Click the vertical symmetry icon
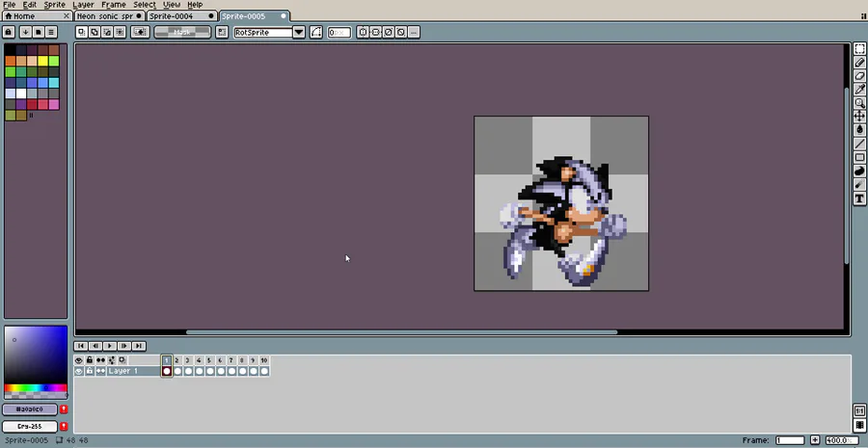This screenshot has height=448, width=868. [x=375, y=32]
